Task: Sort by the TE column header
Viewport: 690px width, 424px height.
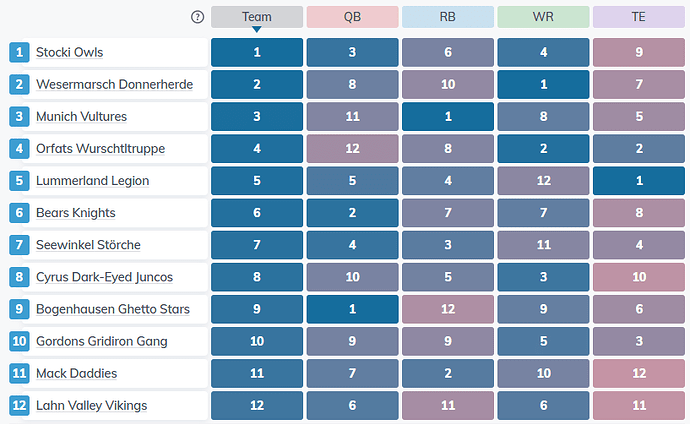Action: point(639,17)
